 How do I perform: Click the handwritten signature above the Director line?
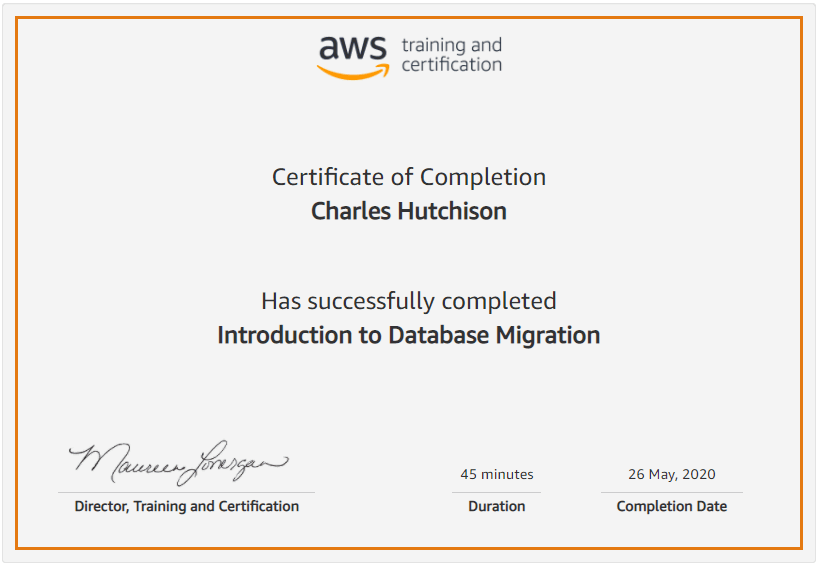178,462
